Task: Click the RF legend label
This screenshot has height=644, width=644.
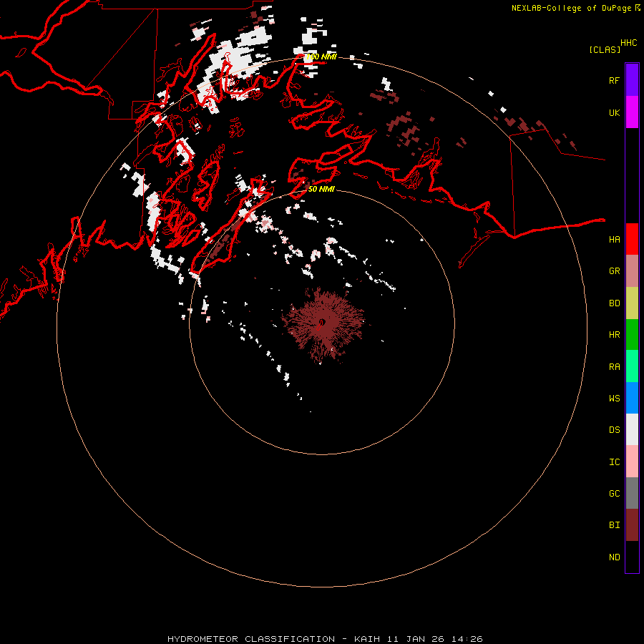Action: point(614,80)
